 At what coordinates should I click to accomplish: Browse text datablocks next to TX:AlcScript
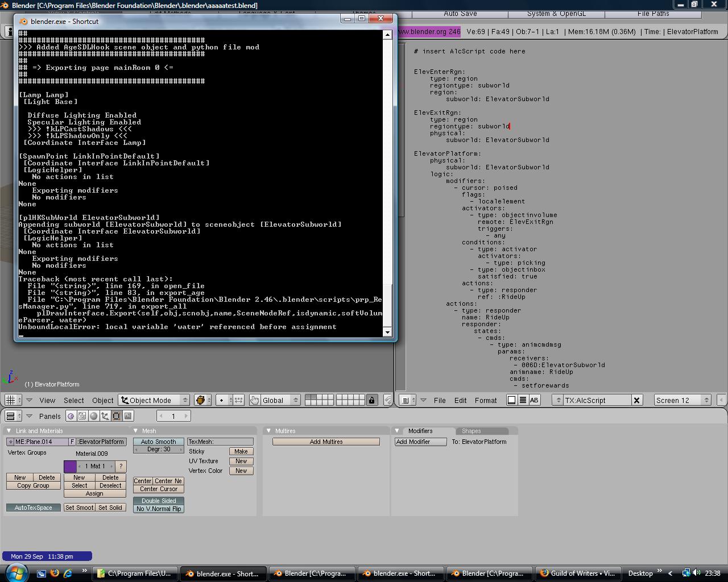pyautogui.click(x=557, y=400)
